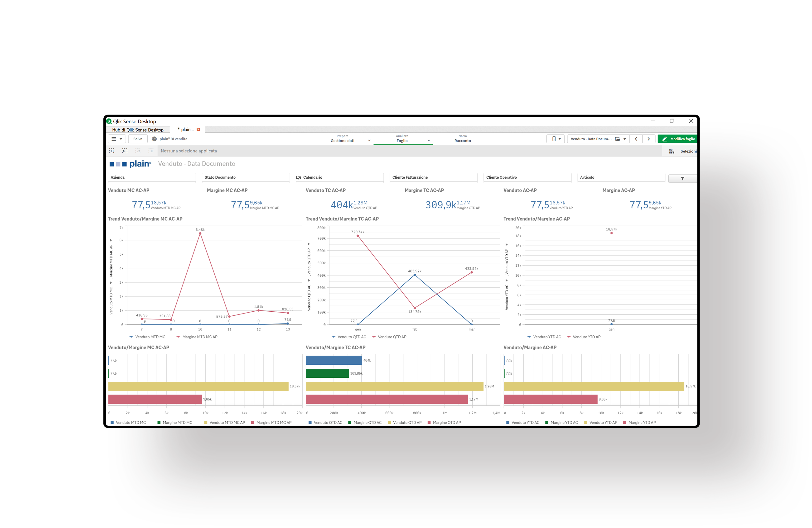Click Margine QTD AC bar legend entry

pos(365,423)
